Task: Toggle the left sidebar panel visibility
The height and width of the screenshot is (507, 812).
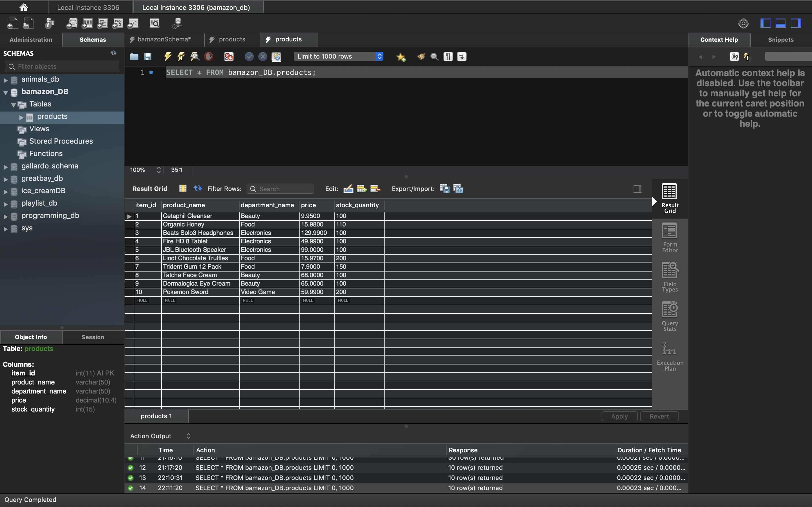Action: click(x=765, y=23)
